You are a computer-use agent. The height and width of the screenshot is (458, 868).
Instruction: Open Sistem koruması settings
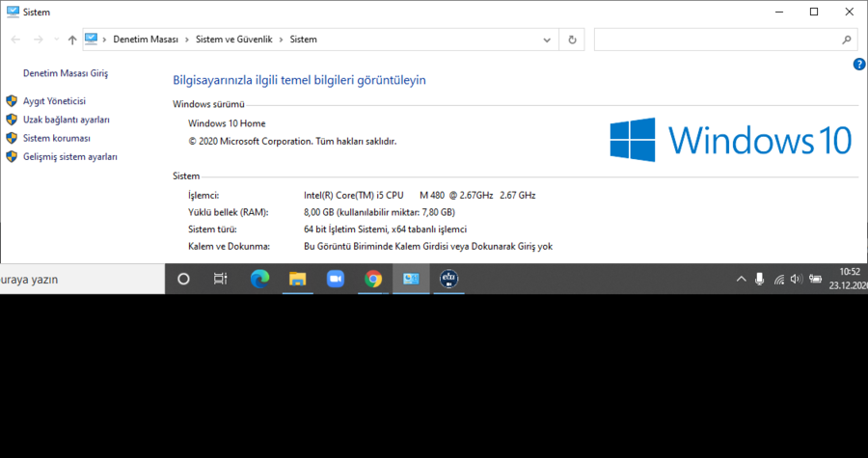click(57, 138)
